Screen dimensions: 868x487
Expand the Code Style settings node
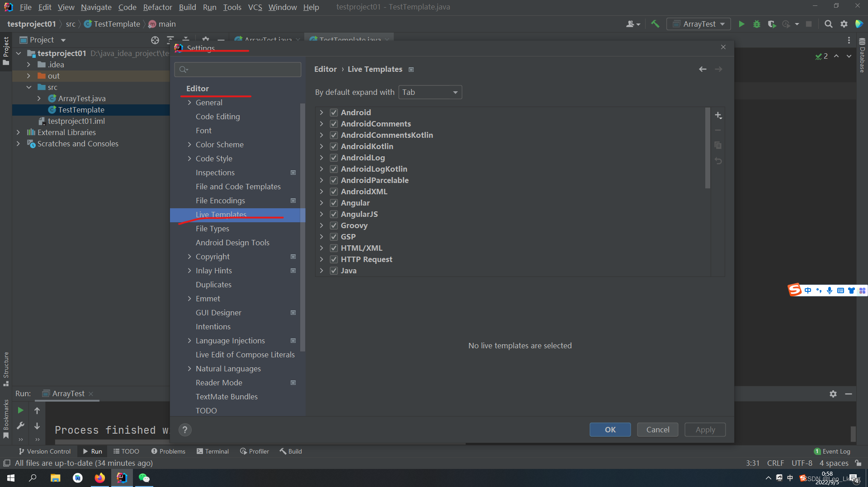coord(189,159)
